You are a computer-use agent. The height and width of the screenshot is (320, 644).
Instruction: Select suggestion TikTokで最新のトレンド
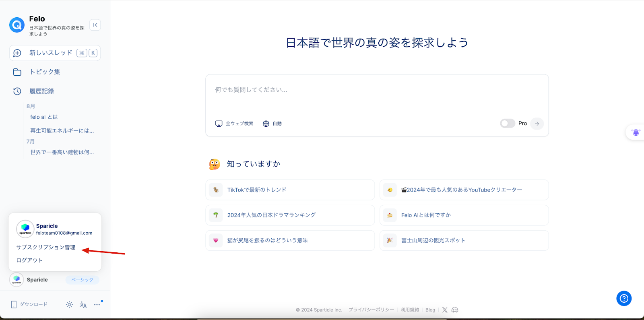point(290,190)
